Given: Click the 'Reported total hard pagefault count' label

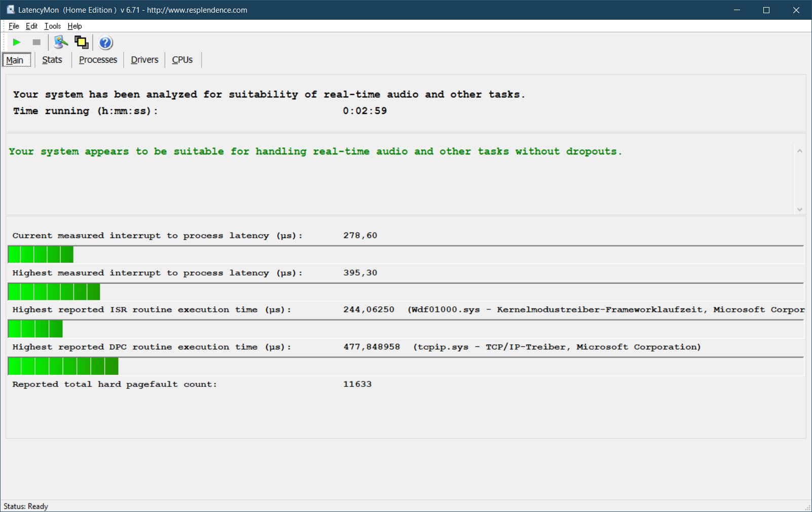Looking at the screenshot, I should click(x=115, y=384).
